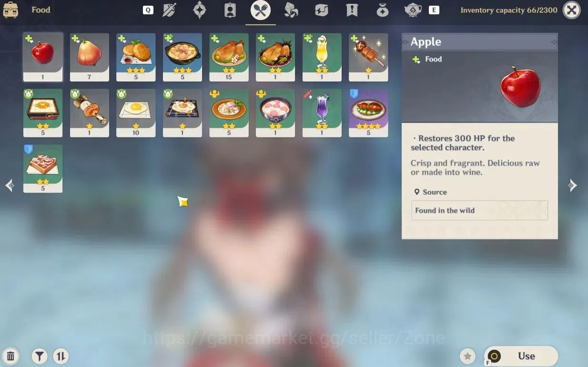
Task: Open the sort order options
Action: (61, 356)
